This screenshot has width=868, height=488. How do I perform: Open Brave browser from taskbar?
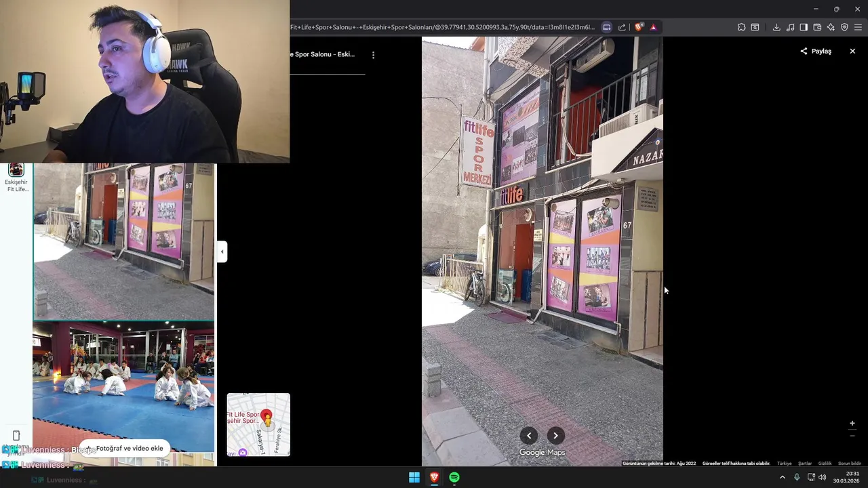tap(434, 477)
